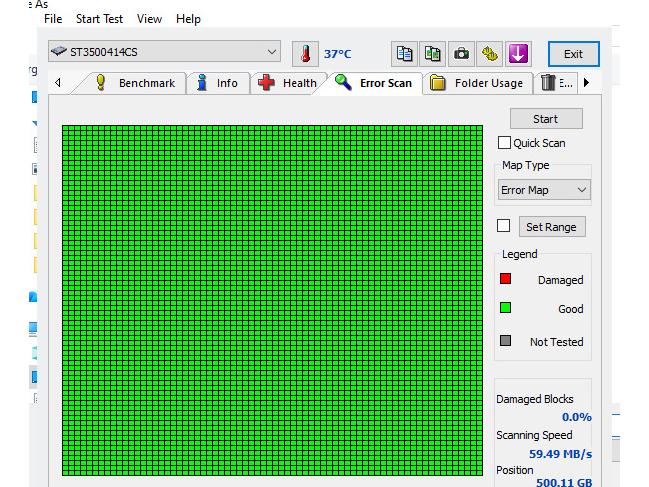Screen dimensions: 649x487
Task: Enable the Quick Scan checkbox
Action: [504, 143]
